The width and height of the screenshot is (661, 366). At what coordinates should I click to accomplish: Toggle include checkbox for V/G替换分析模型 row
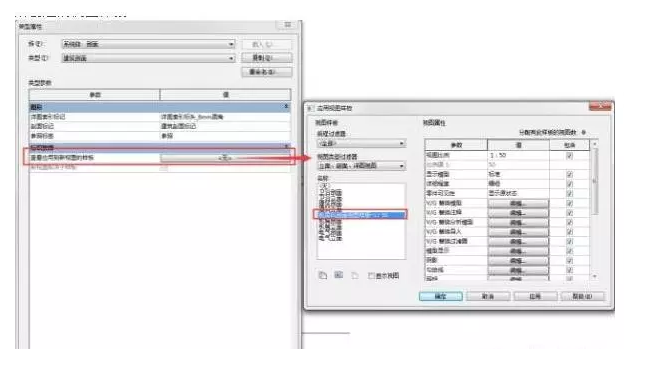(570, 222)
